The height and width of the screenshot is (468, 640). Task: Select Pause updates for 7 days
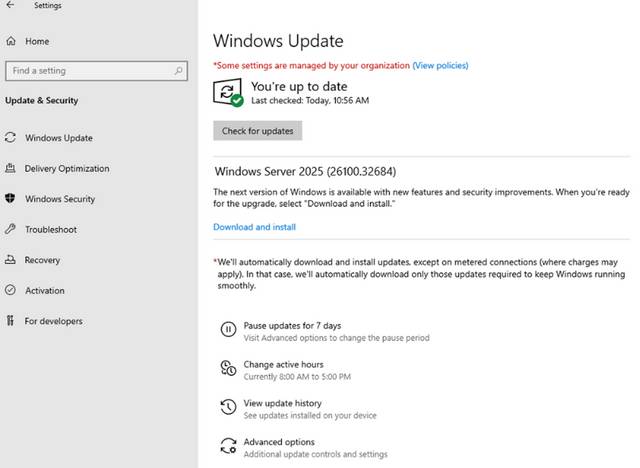pos(292,326)
